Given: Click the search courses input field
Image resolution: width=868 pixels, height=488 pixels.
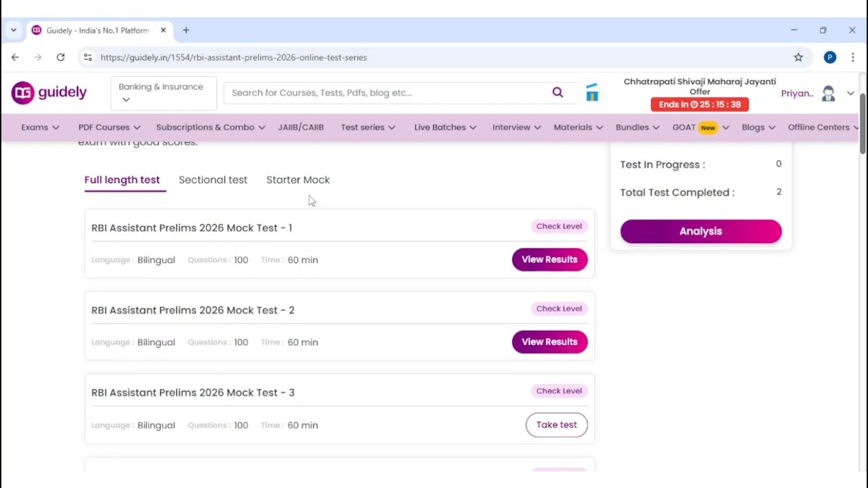Looking at the screenshot, I should 387,93.
